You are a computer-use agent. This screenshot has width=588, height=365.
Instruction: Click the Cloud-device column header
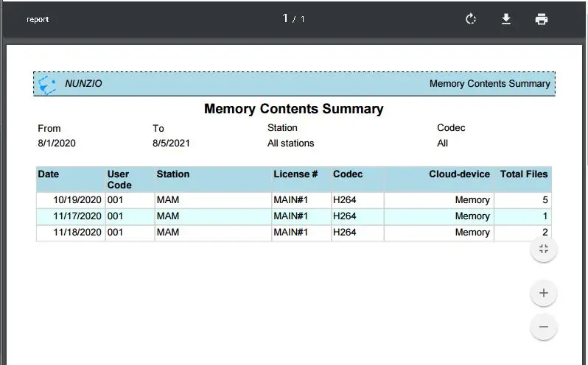459,174
